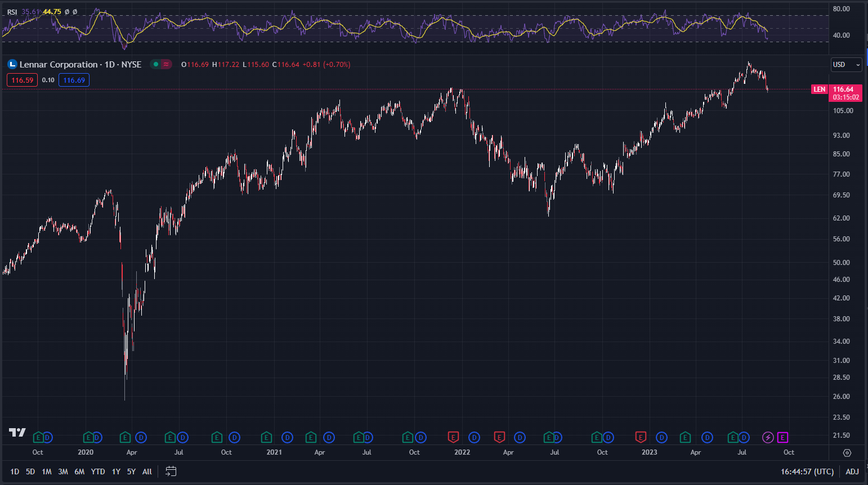Select the YTD time range
This screenshot has width=868, height=485.
coord(98,471)
